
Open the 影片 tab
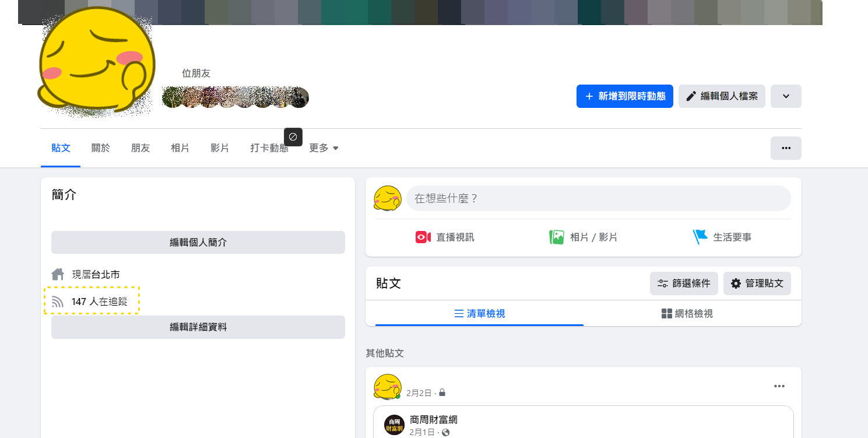(x=220, y=148)
